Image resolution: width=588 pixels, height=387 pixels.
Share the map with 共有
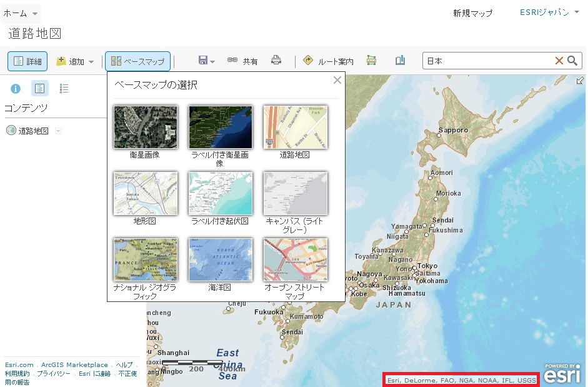242,61
